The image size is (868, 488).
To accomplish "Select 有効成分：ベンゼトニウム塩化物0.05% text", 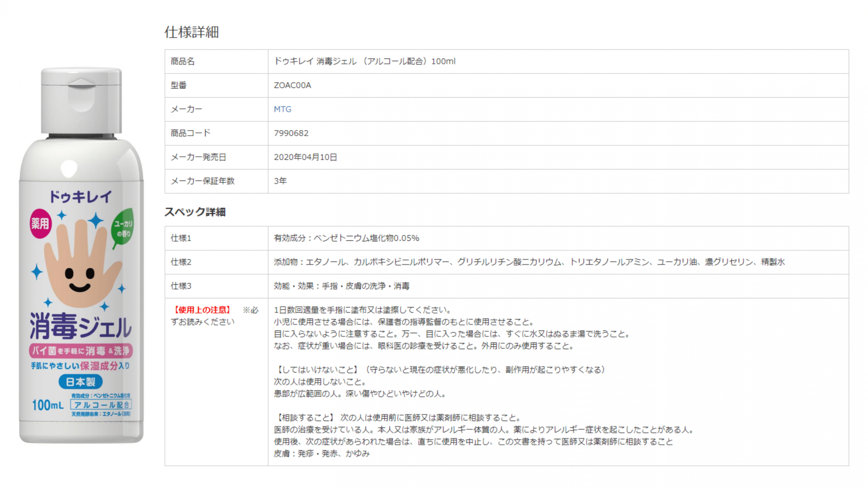I will (347, 238).
